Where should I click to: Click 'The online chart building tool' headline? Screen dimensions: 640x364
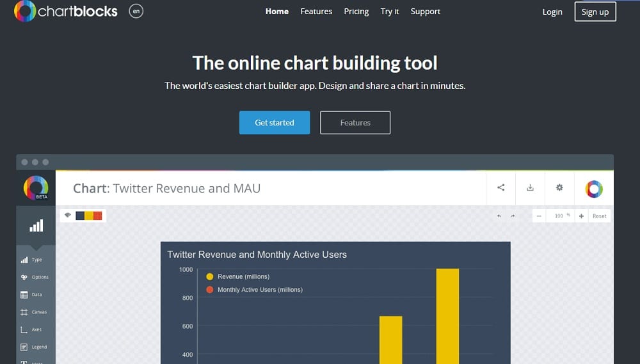pos(315,63)
